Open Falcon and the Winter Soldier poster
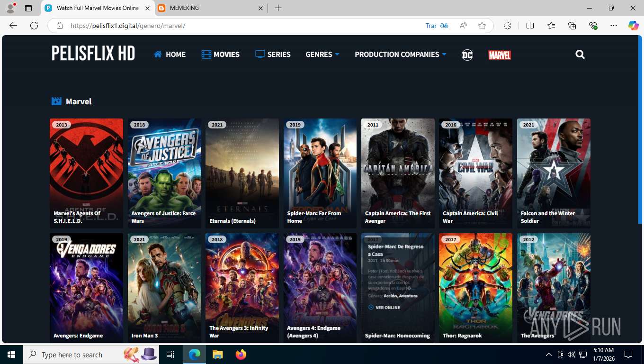 pyautogui.click(x=554, y=173)
